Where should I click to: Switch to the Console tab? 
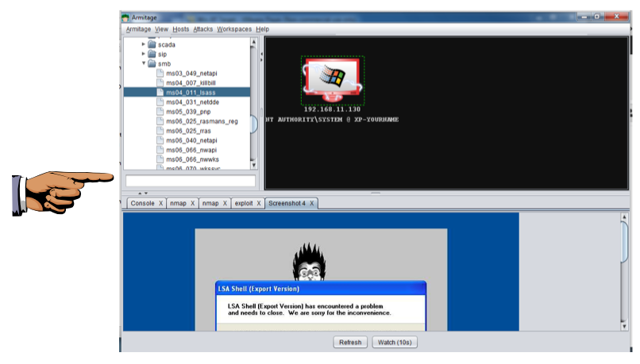(x=142, y=203)
